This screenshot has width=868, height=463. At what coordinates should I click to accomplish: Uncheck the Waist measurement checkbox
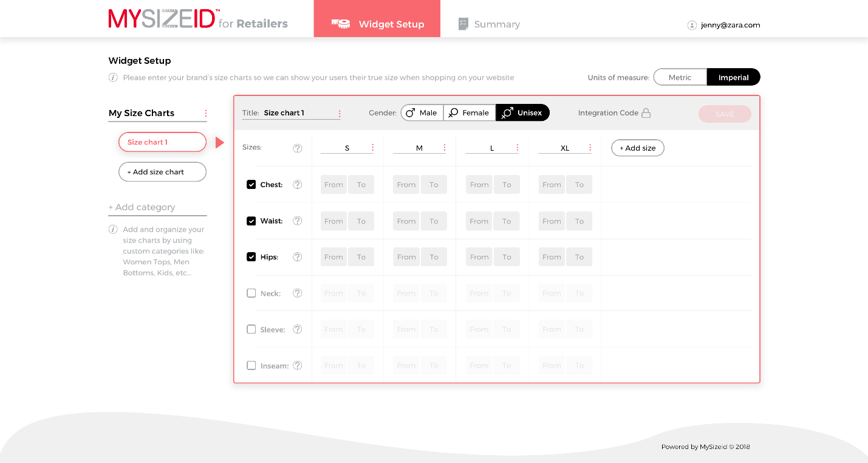[251, 221]
